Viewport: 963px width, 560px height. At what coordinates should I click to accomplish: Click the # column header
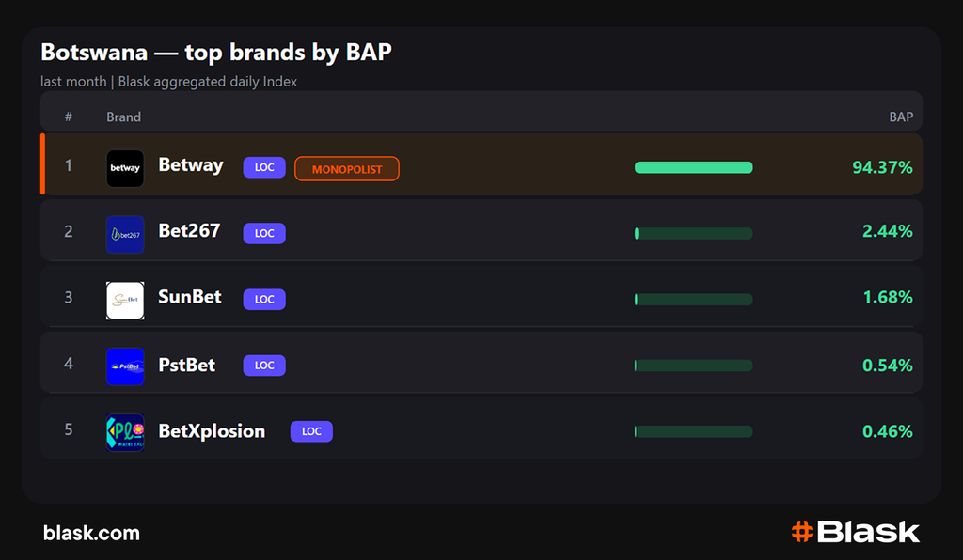click(x=68, y=117)
